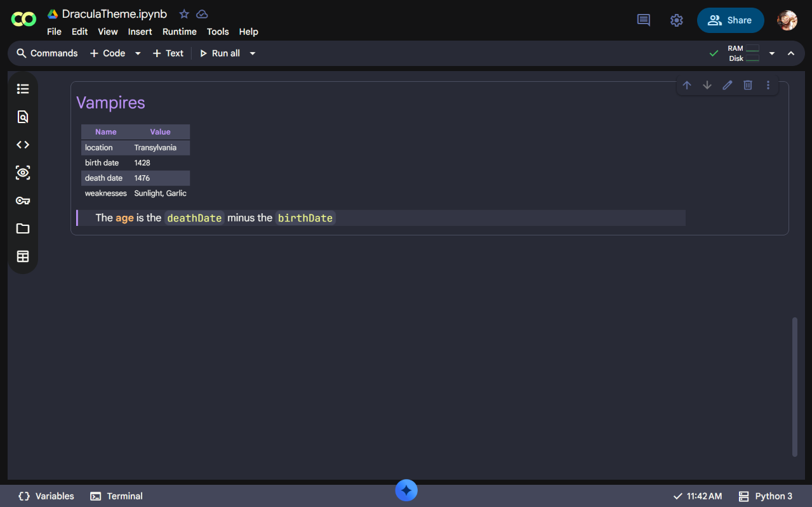Click the Google Drive file icon
The width and height of the screenshot is (812, 507).
pos(53,14)
